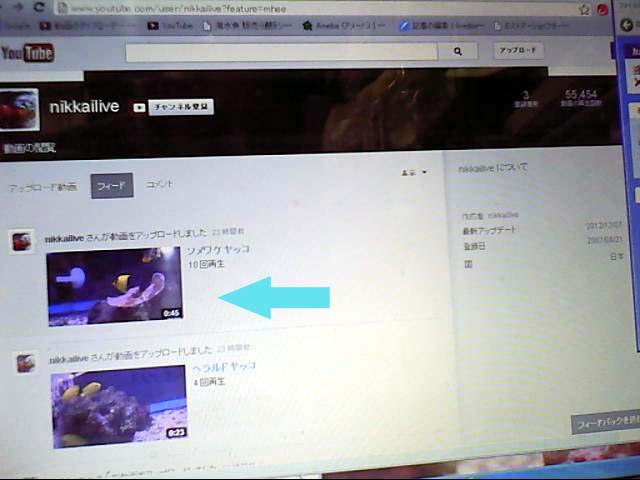Click the YouTube logo
This screenshot has width=640, height=480.
27,53
